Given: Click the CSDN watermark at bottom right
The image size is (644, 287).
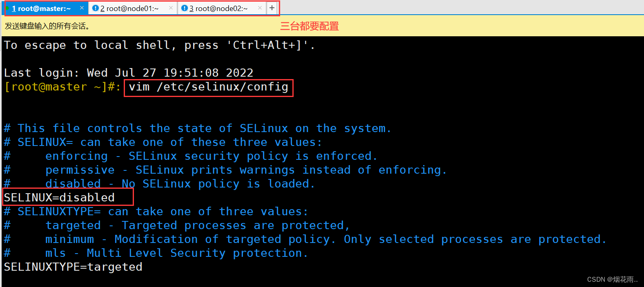Looking at the screenshot, I should coord(612,279).
